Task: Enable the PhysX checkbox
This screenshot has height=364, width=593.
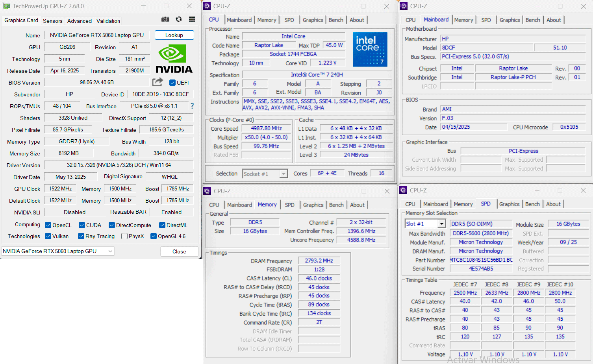Action: pyautogui.click(x=124, y=236)
